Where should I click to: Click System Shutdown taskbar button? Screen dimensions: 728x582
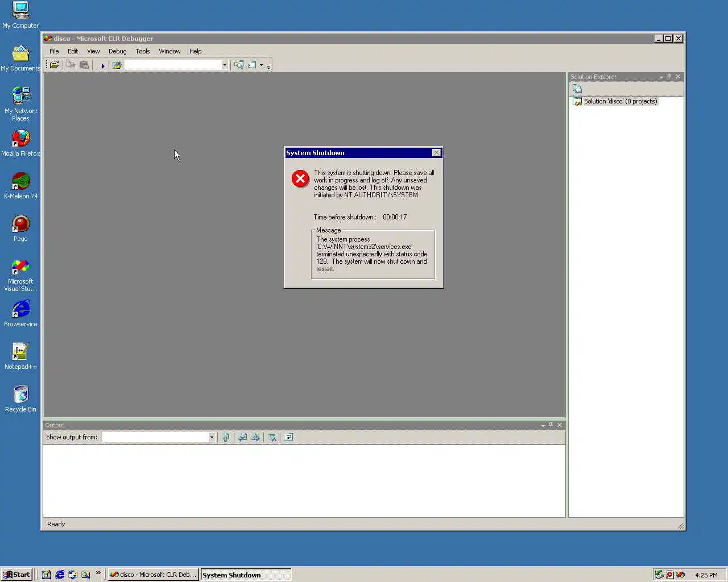click(246, 575)
